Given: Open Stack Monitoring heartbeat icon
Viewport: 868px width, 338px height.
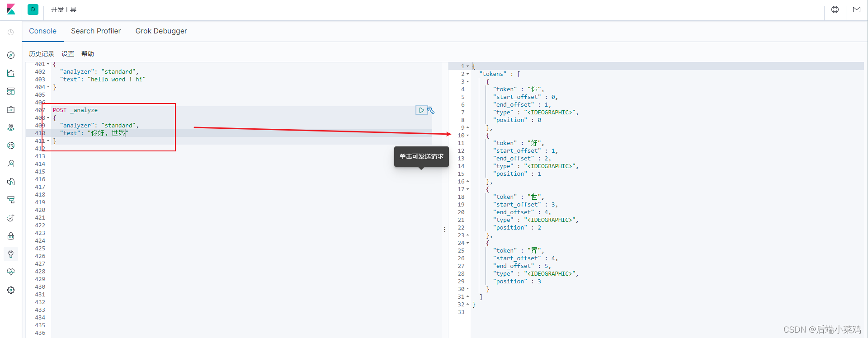Looking at the screenshot, I should click(11, 272).
